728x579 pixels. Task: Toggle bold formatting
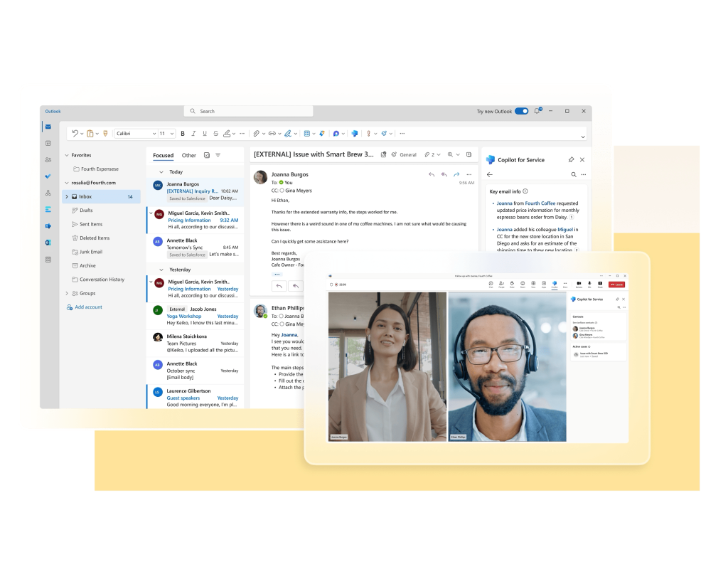click(x=183, y=133)
